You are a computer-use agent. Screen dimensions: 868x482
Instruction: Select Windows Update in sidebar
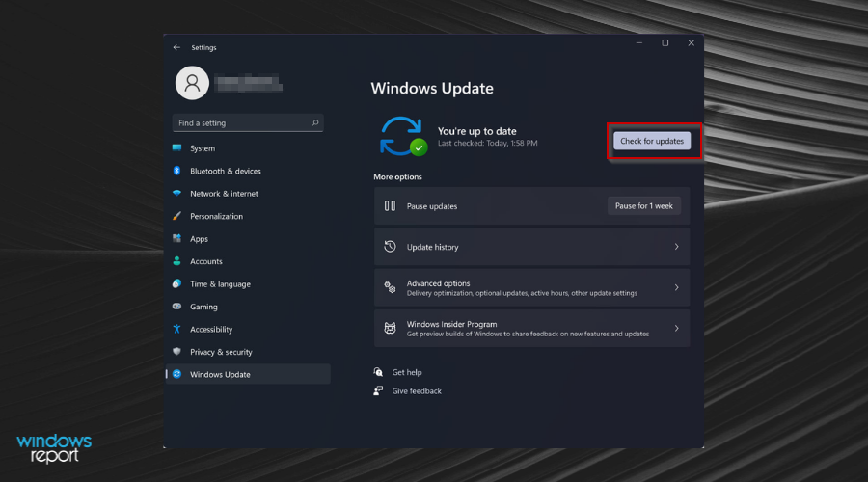pyautogui.click(x=248, y=375)
